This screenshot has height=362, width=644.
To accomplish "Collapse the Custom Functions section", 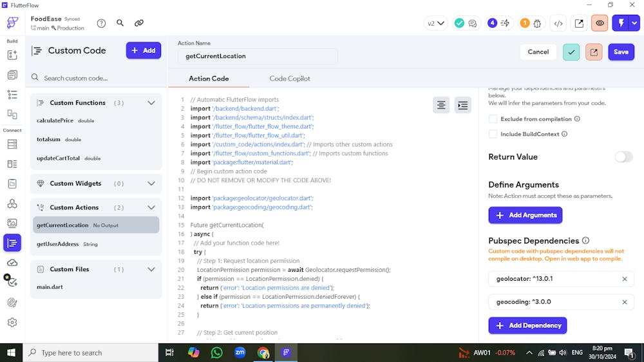I will [151, 102].
